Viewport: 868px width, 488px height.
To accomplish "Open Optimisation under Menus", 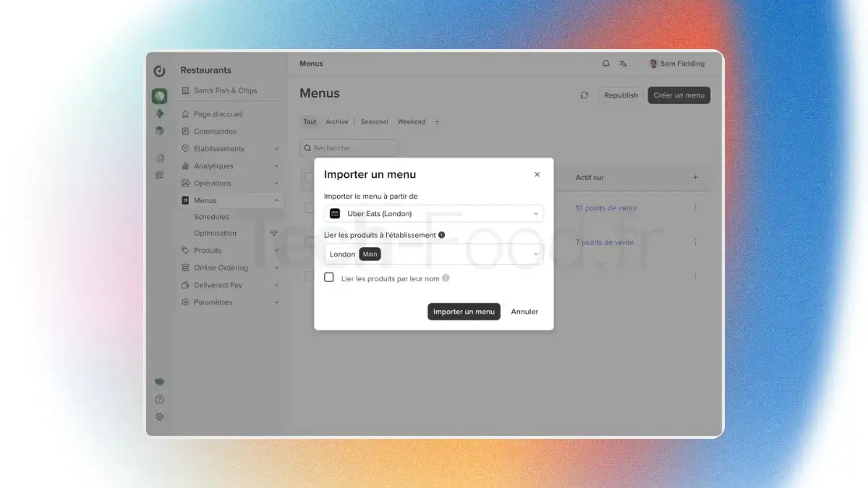I will click(x=215, y=234).
